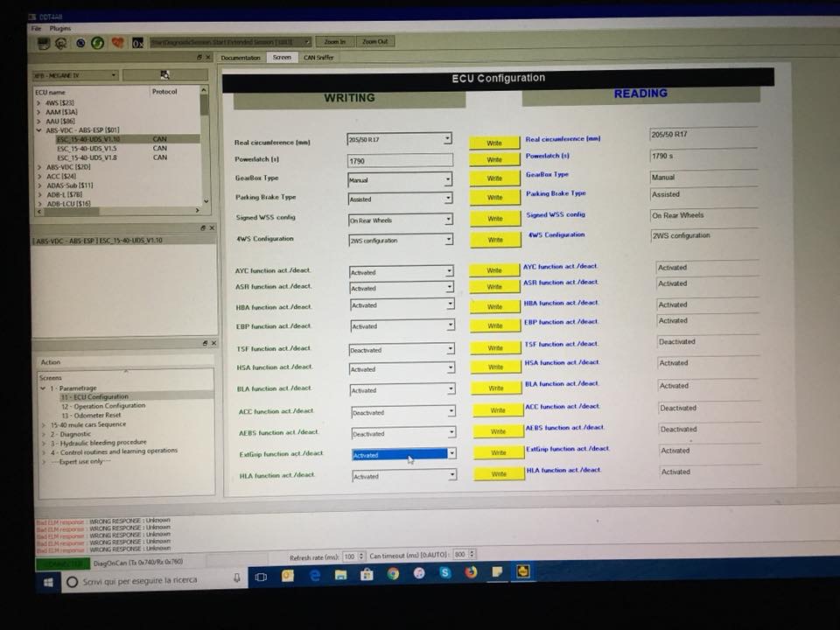Screen dimensions: 840x630
Task: Click the magnifier search button beside the vehicle dropdown
Action: (165, 75)
